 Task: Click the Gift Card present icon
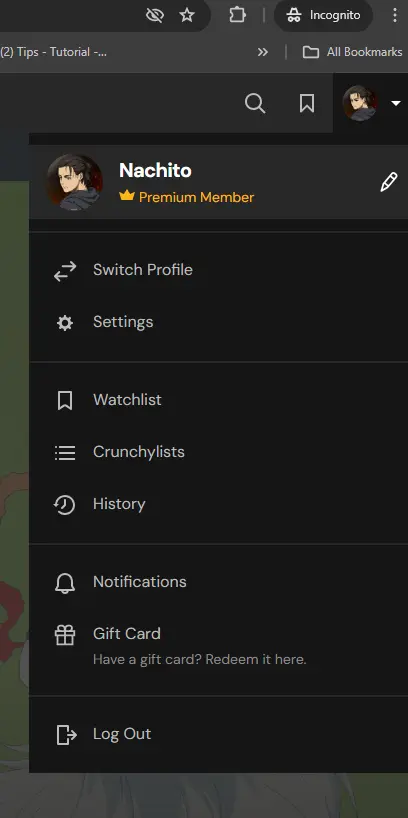[65, 635]
